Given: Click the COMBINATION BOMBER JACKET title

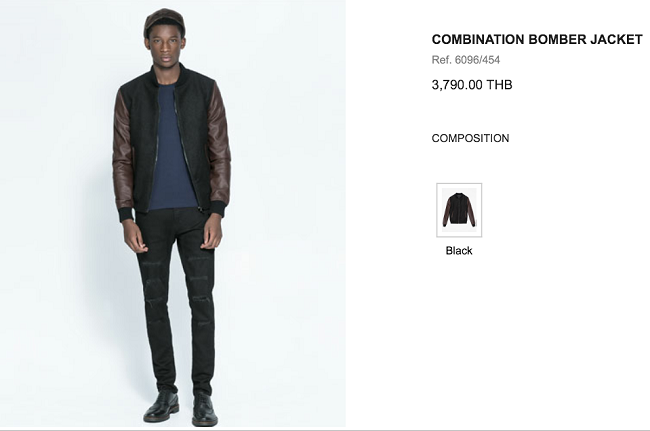Looking at the screenshot, I should (537, 39).
